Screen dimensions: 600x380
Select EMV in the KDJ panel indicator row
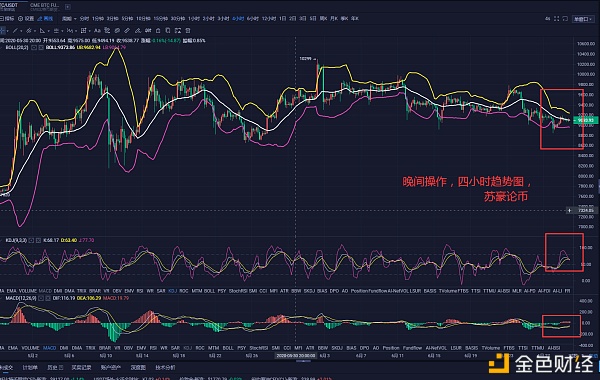tap(128, 291)
